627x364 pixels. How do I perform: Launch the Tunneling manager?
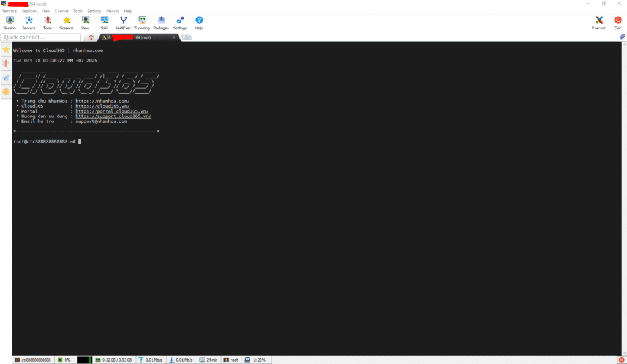(x=142, y=23)
